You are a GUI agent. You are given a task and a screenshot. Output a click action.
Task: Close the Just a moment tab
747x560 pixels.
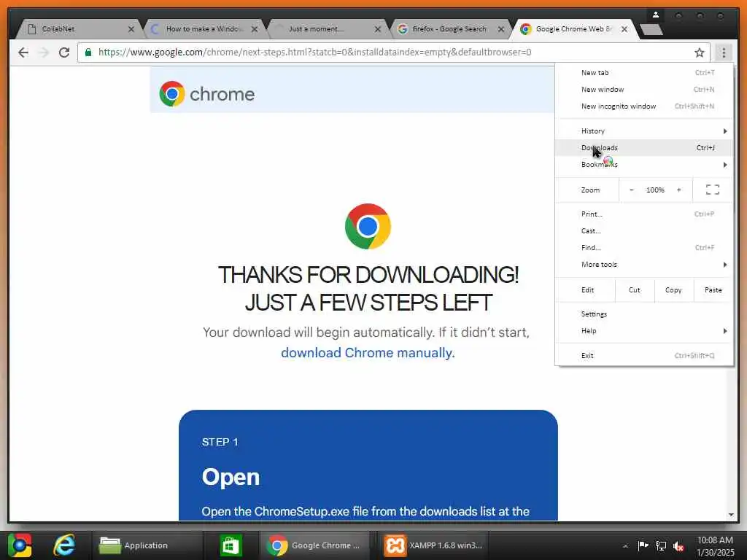pyautogui.click(x=377, y=29)
